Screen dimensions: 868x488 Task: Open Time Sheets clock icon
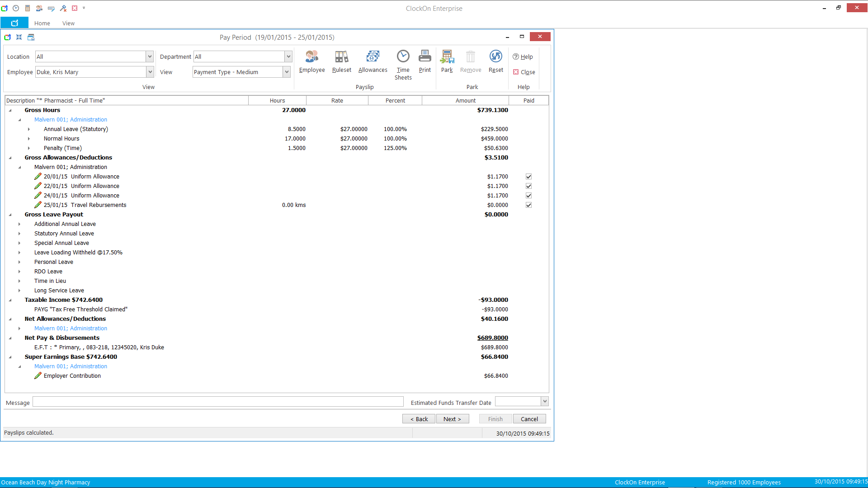pos(403,57)
